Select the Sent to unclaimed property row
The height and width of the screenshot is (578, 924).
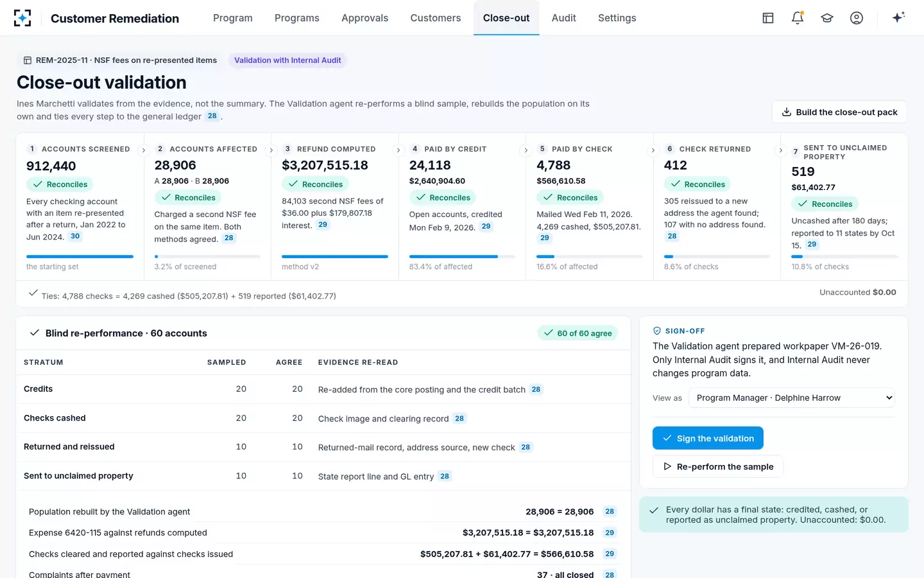coord(323,476)
